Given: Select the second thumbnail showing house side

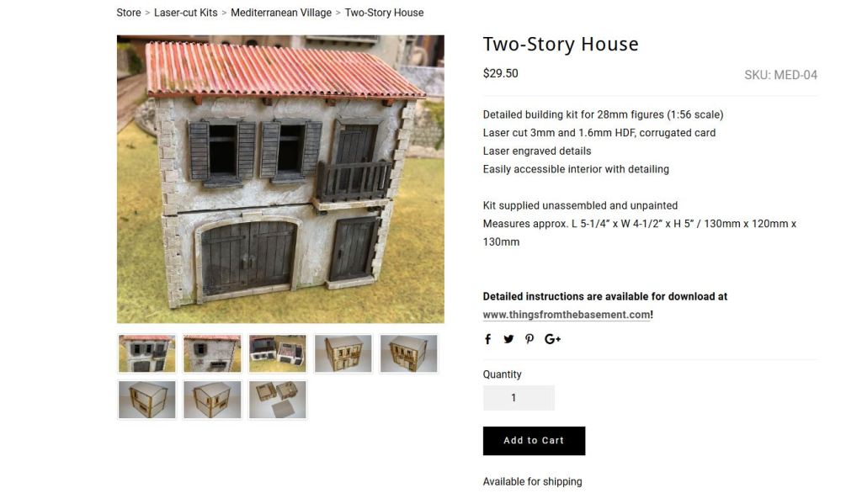Looking at the screenshot, I should 212,354.
